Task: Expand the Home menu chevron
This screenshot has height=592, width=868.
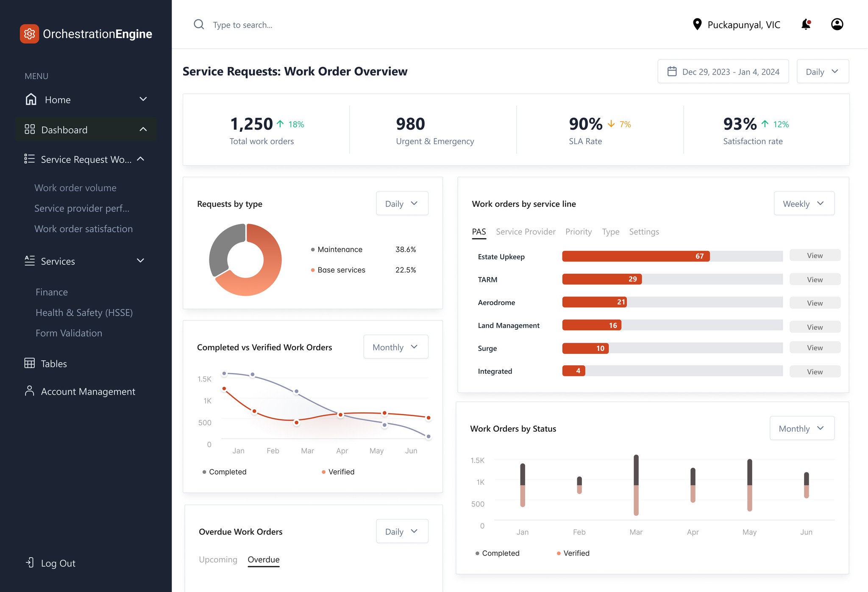Action: coord(143,99)
